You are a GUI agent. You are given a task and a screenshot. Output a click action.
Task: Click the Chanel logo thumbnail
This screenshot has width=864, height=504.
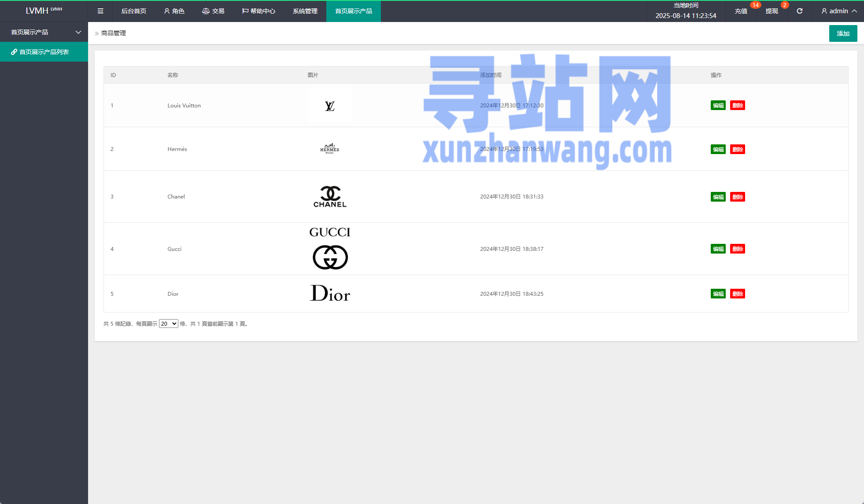330,196
